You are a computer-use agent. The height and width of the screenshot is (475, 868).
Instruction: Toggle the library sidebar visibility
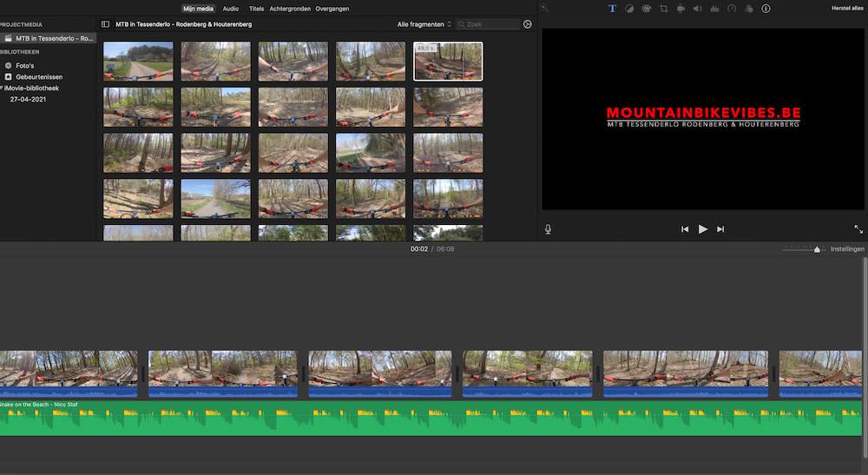[x=106, y=24]
